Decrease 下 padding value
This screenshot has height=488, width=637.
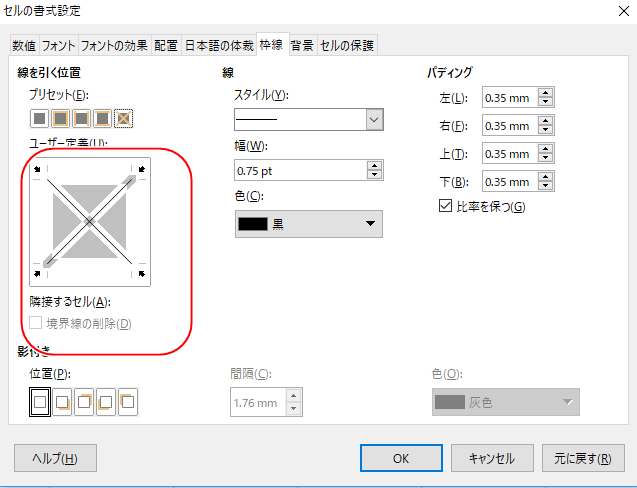click(546, 186)
